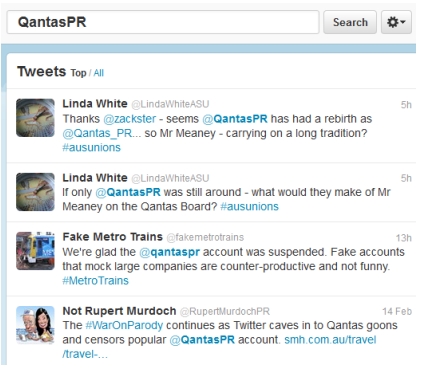Select the Top tweets tab
This screenshot has height=369, width=424.
78,73
